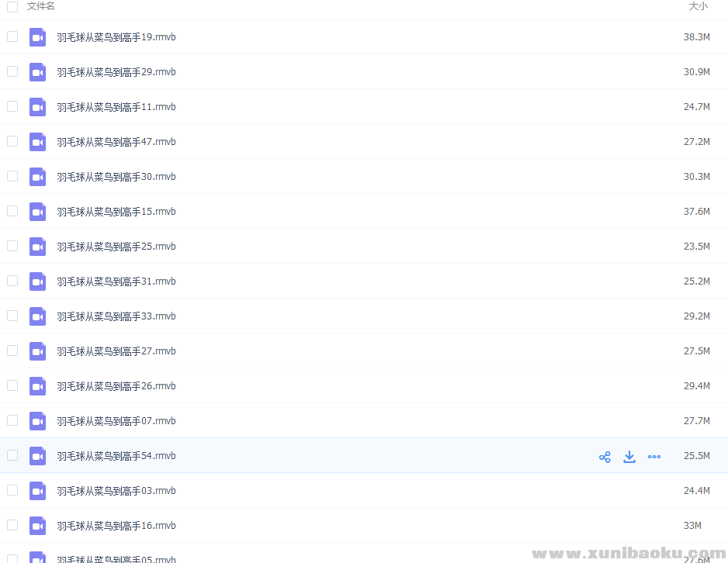Viewport: 728px width, 563px height.
Task: Click video icon of 羽毛球从菜鸟到高手29.rmvb
Action: pyautogui.click(x=37, y=72)
